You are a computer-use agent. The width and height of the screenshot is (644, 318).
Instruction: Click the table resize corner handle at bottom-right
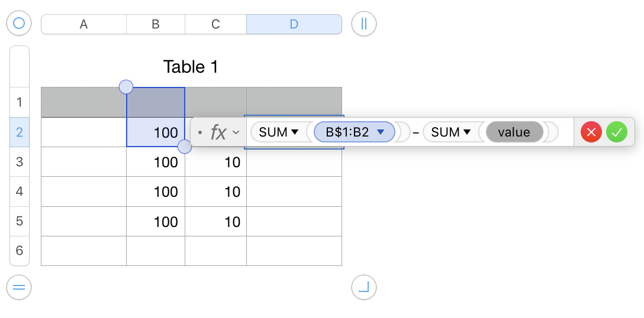pyautogui.click(x=364, y=288)
